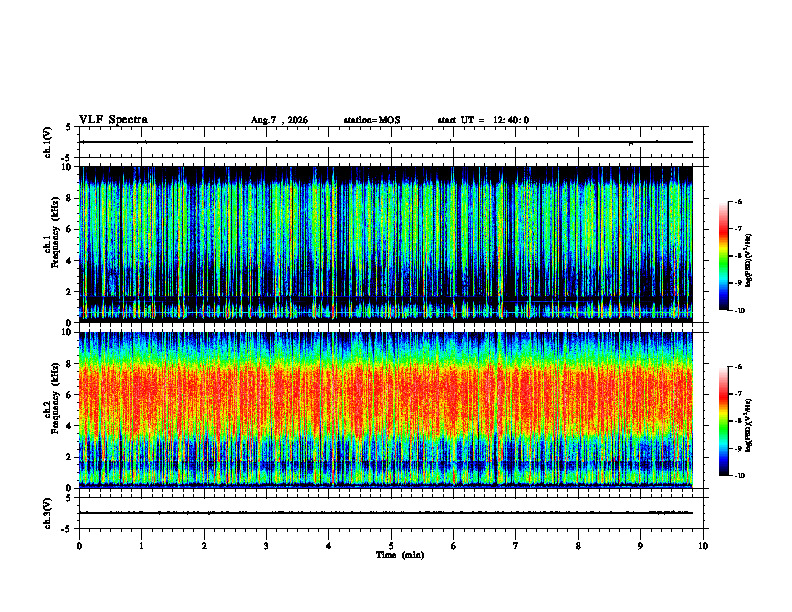The height and width of the screenshot is (612, 792).
Task: Click the ch.1 voltage waveform strip
Action: click(391, 142)
